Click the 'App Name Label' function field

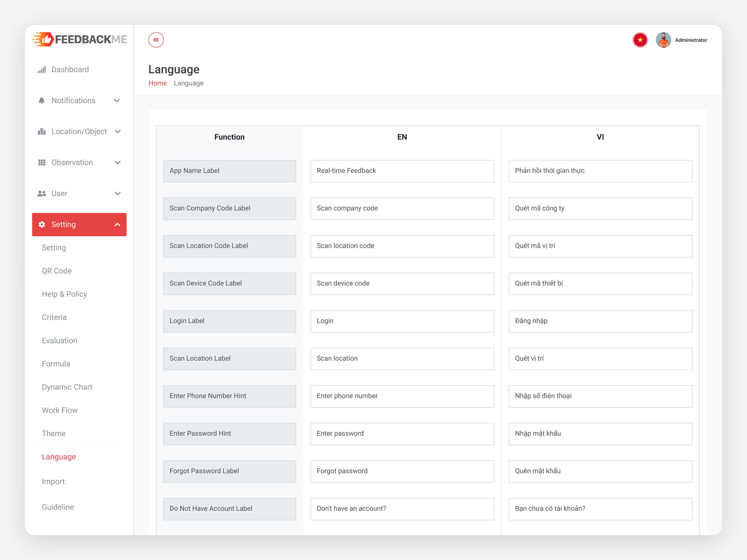(229, 171)
